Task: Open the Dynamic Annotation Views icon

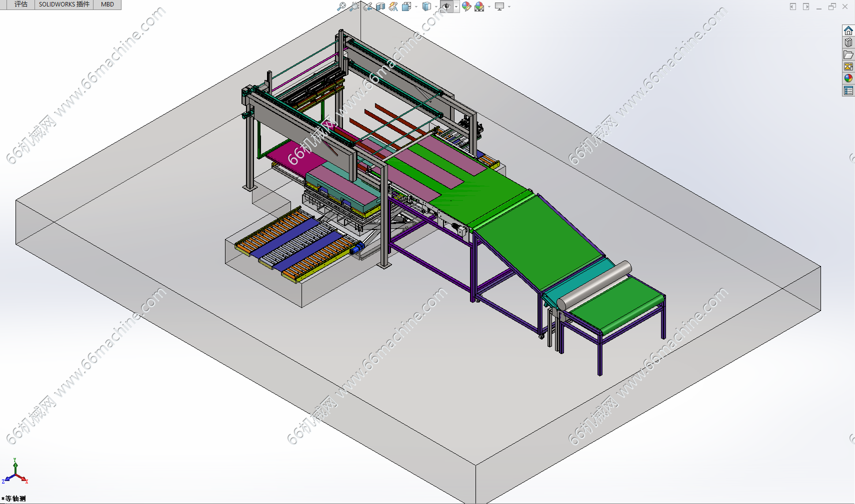Action: coord(393,6)
